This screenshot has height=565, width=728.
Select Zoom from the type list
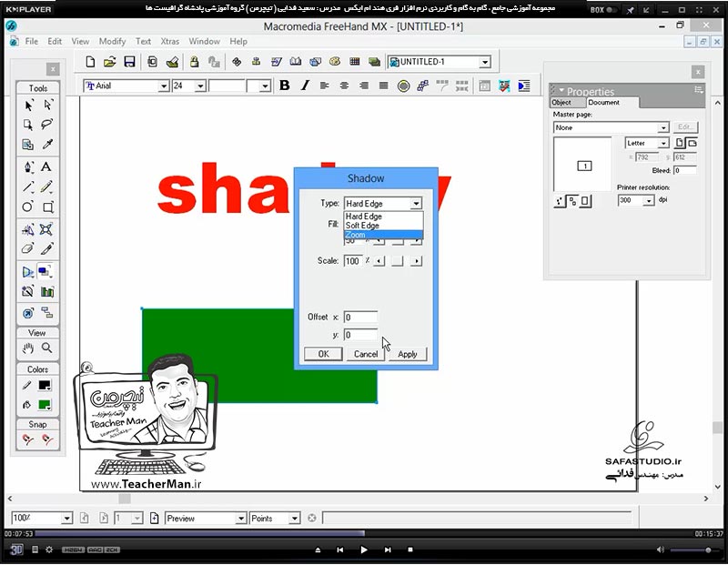click(383, 235)
